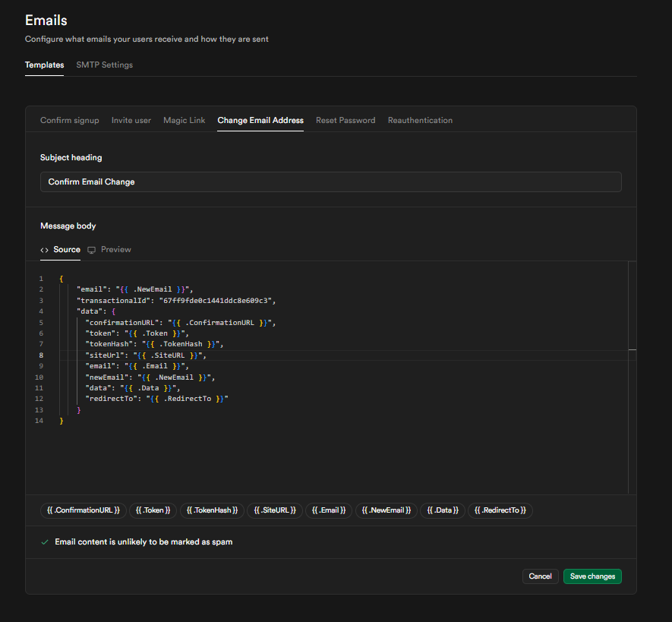Viewport: 672px width, 622px height.
Task: Open the Magic Link template
Action: pos(184,120)
